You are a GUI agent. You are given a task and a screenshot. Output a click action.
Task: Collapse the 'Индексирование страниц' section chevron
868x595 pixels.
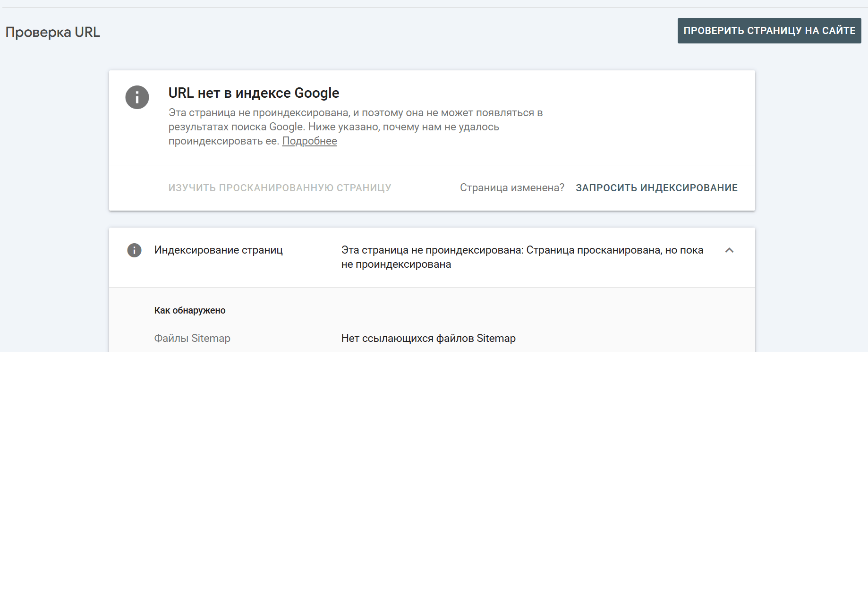tap(729, 250)
